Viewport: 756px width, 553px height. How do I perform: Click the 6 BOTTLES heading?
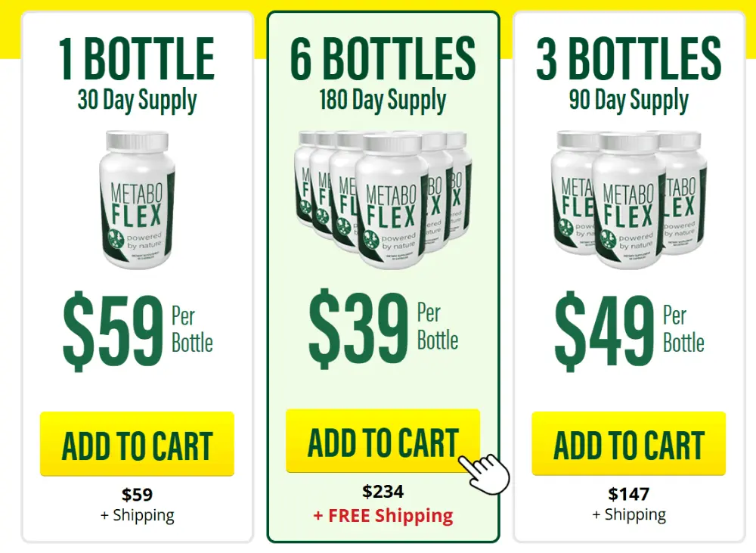point(383,59)
